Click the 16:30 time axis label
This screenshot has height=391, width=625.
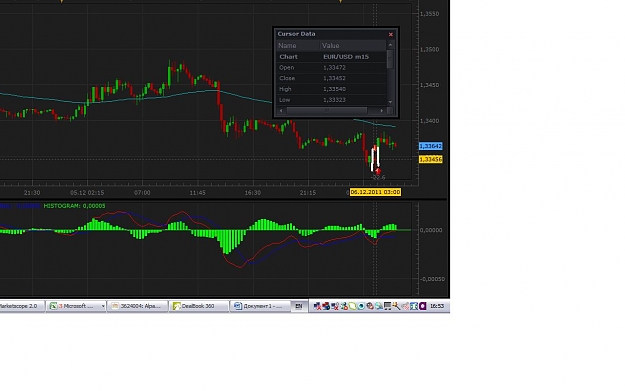[x=253, y=193]
